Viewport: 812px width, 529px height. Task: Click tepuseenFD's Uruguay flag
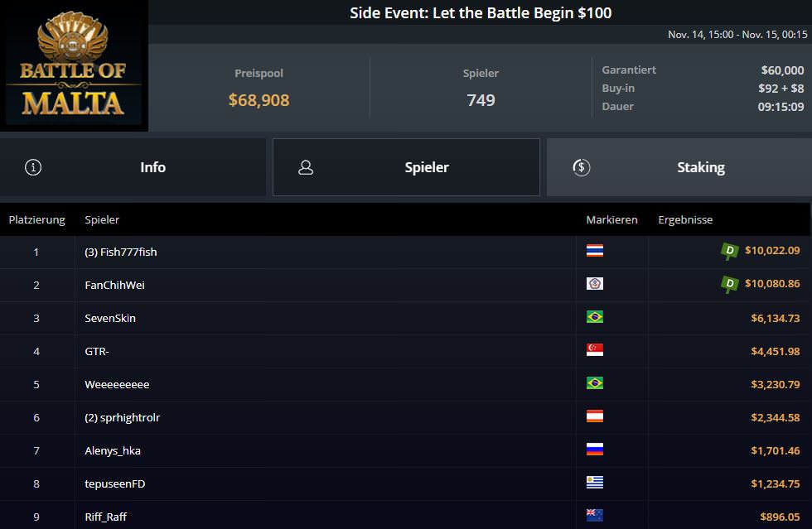594,483
